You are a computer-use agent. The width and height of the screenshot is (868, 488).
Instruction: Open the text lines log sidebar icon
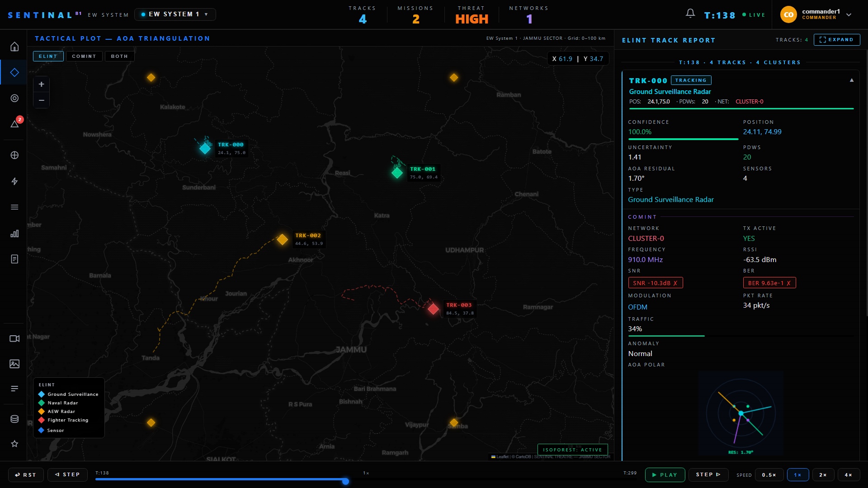[x=14, y=389]
